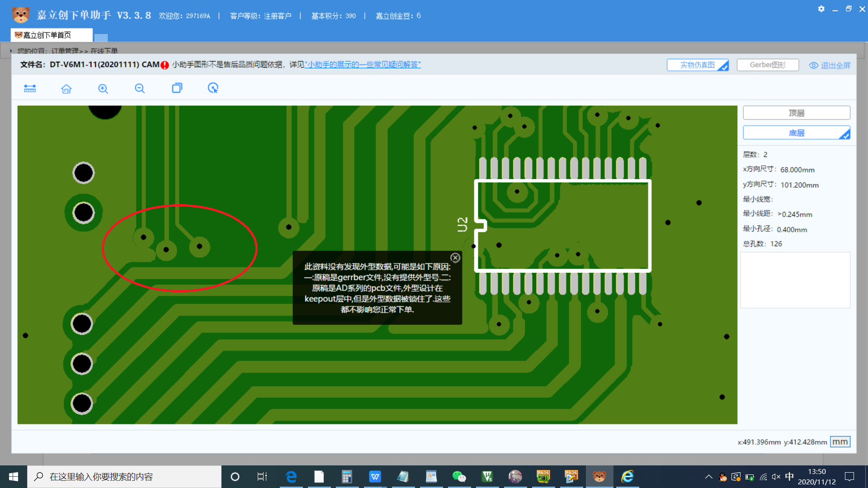This screenshot has width=868, height=488.
Task: Select the area zoom cursor tool
Action: point(213,88)
